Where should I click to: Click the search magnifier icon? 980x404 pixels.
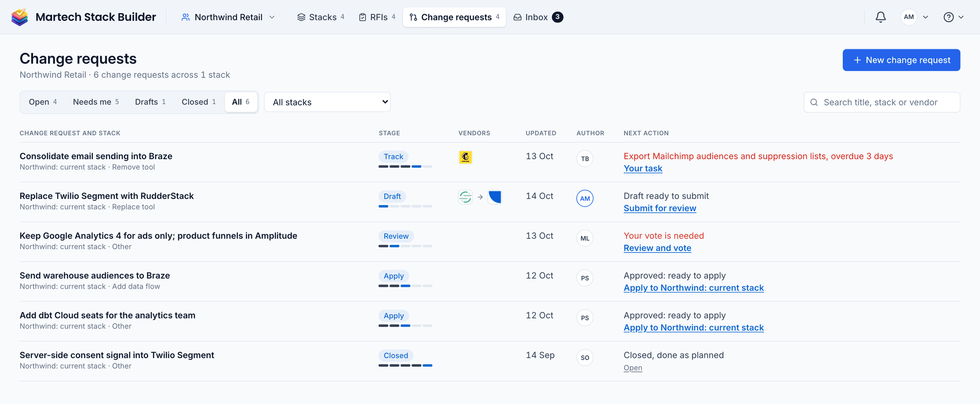click(x=814, y=102)
